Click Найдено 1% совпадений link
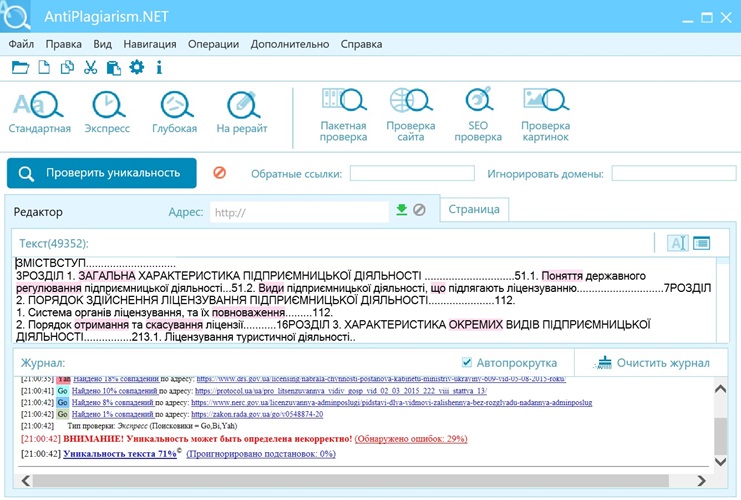741x500 pixels. (112, 414)
